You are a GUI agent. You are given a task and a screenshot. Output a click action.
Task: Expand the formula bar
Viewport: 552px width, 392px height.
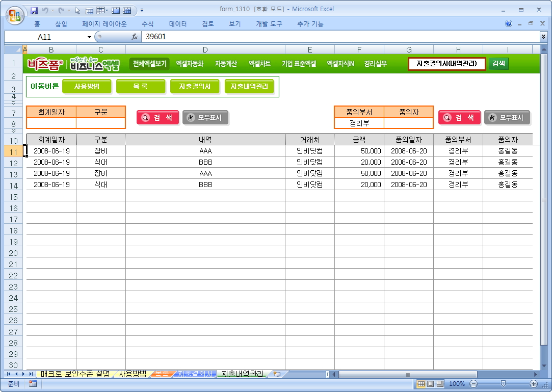pyautogui.click(x=543, y=37)
